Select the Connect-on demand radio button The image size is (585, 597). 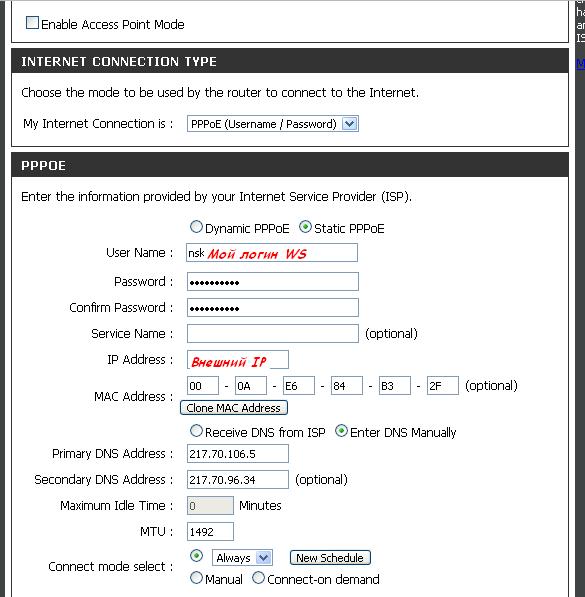[258, 578]
